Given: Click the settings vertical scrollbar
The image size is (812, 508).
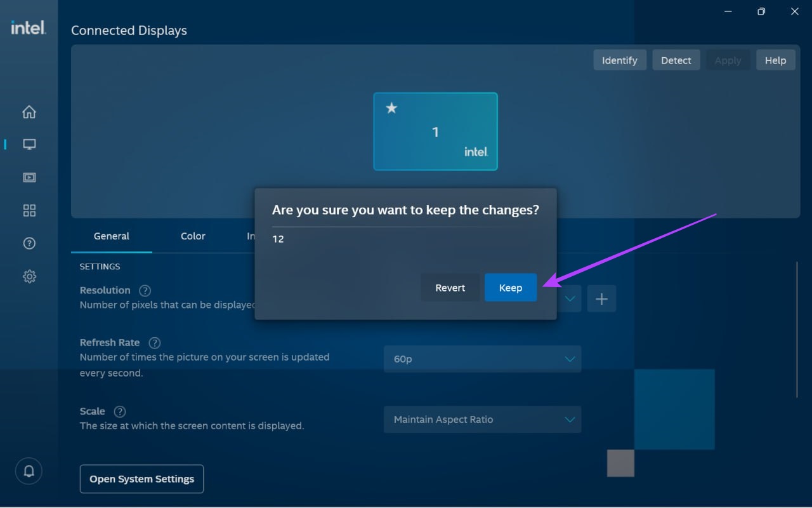Looking at the screenshot, I should point(797,330).
